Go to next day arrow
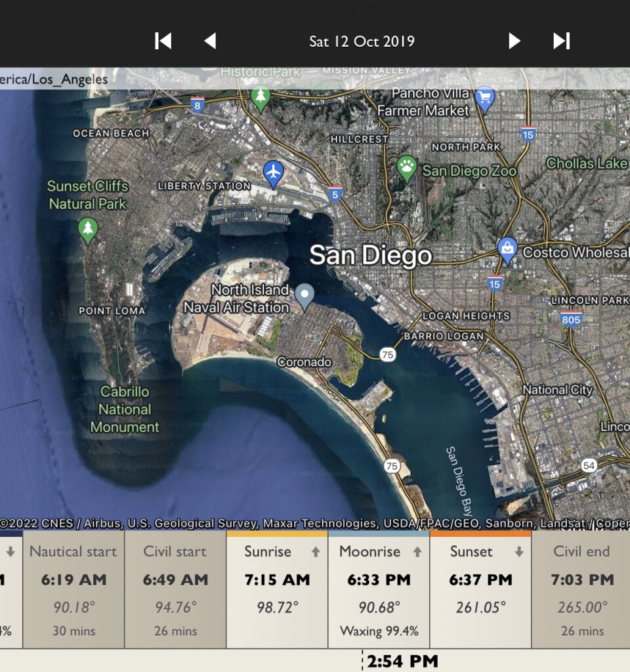Screen dimensions: 630x672 pyautogui.click(x=514, y=41)
